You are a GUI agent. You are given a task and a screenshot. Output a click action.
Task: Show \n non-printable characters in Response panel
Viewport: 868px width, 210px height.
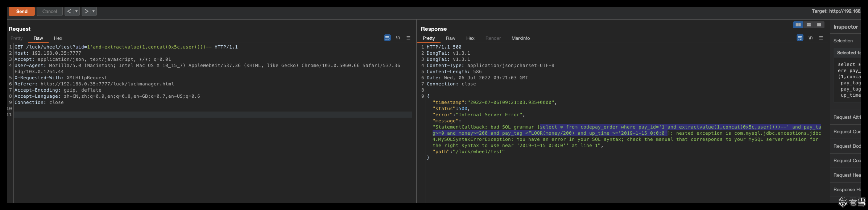coord(810,38)
